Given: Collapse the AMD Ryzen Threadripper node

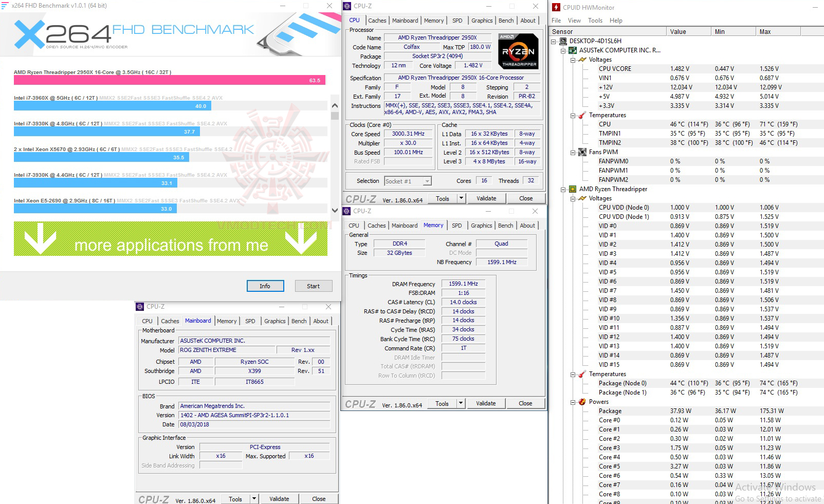Looking at the screenshot, I should tap(563, 189).
